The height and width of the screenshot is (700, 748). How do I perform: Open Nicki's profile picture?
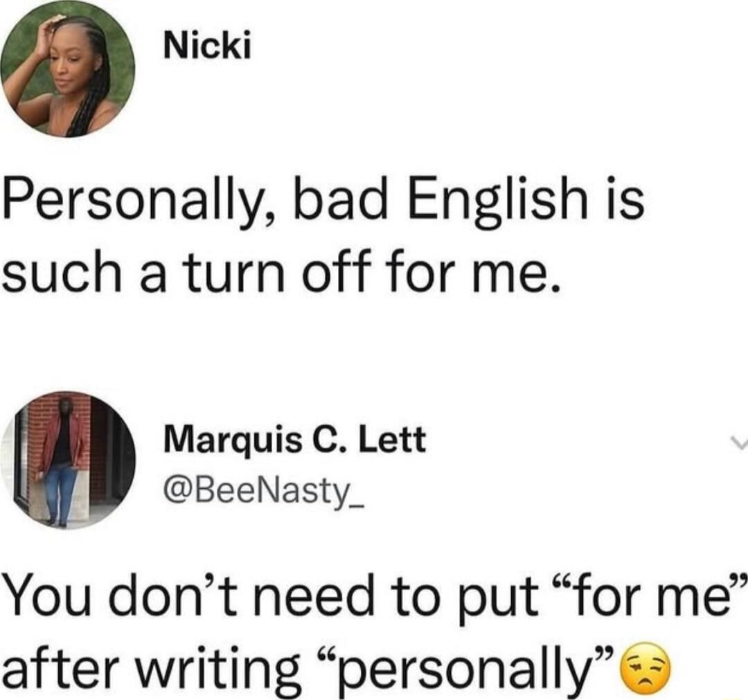(68, 70)
